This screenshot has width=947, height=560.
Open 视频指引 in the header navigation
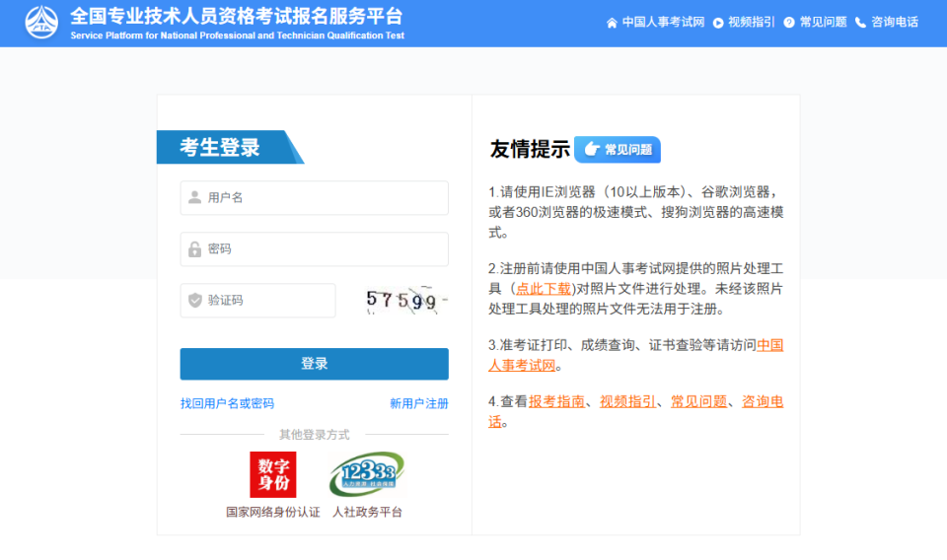[x=751, y=23]
